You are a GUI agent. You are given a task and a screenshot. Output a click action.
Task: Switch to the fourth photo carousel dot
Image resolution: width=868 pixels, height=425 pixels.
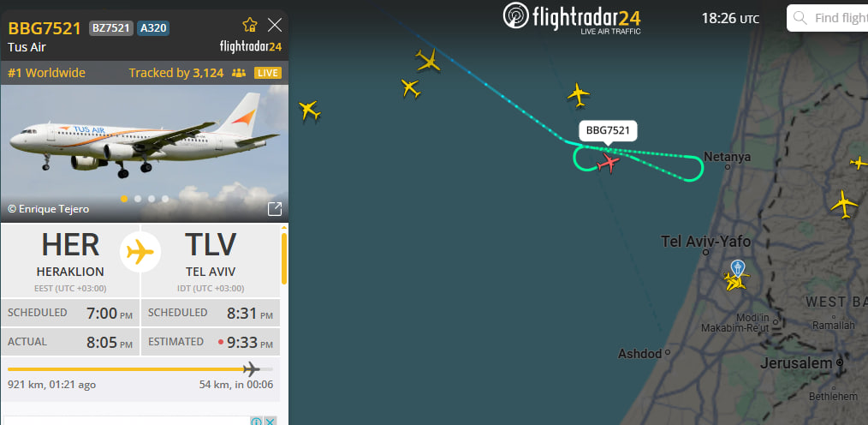coord(165,199)
